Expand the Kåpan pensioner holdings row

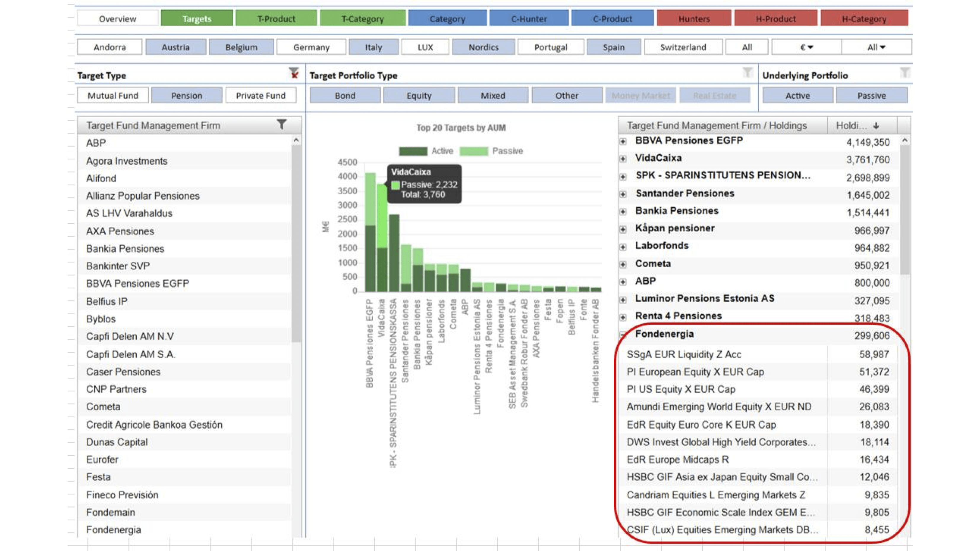(623, 229)
